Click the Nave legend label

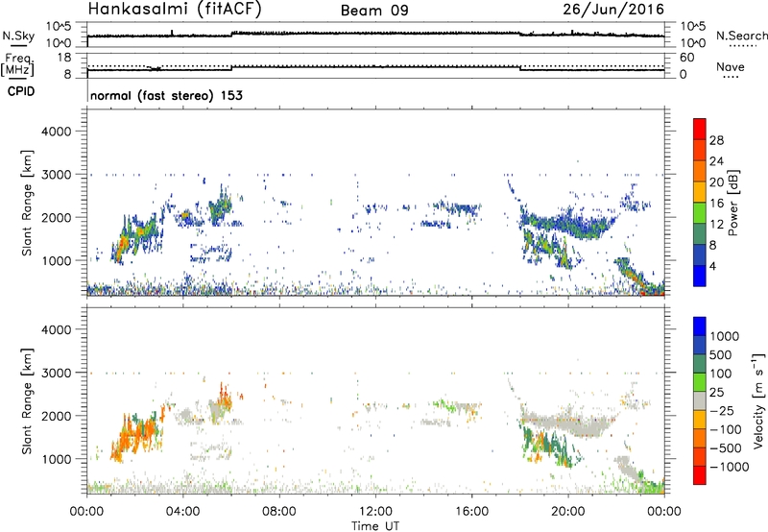click(x=731, y=66)
